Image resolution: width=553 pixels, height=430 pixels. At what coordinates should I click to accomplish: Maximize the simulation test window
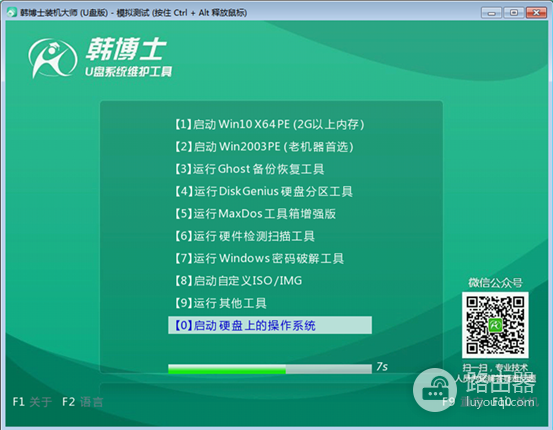coord(514,13)
